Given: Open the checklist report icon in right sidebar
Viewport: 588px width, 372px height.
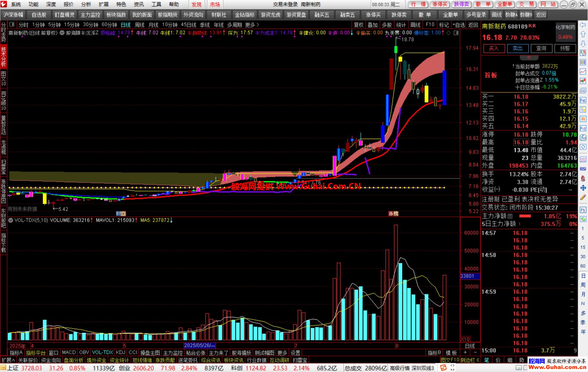Looking at the screenshot, I should [583, 53].
